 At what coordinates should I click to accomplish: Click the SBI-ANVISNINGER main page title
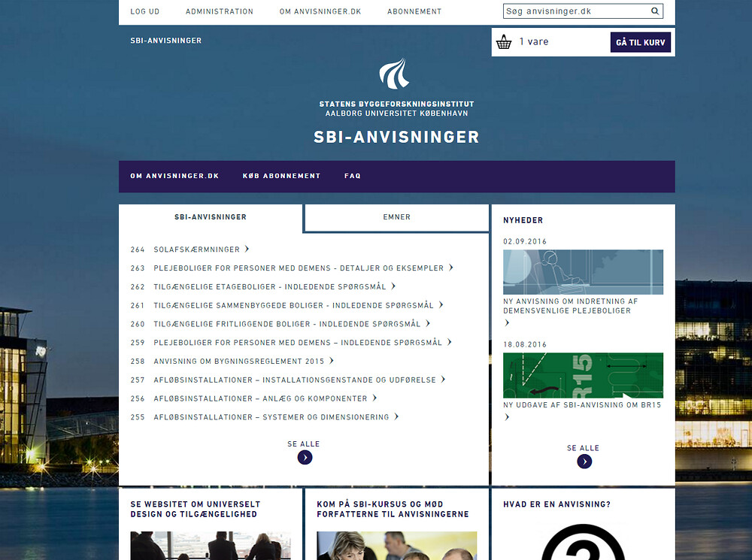click(396, 137)
